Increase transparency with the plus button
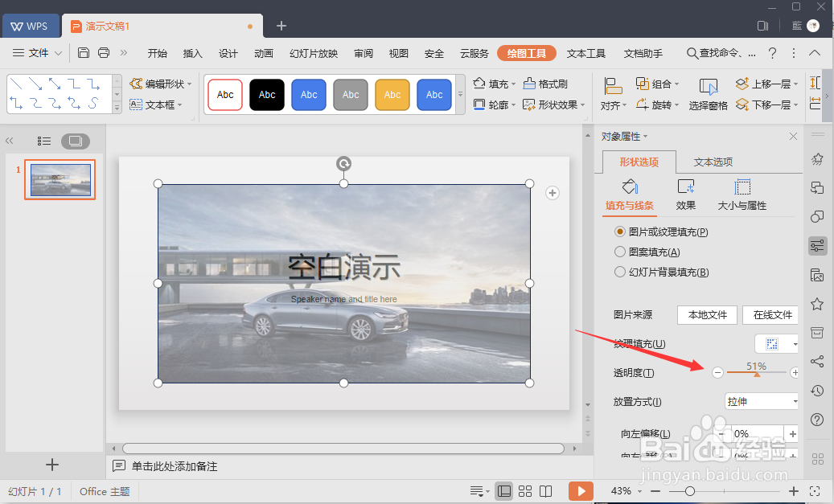This screenshot has height=504, width=834. point(795,373)
